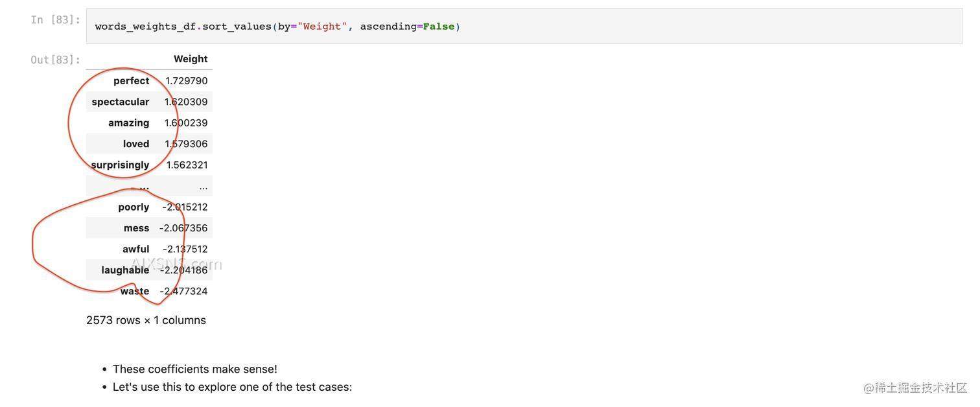
Task: Click the 'poorly' row label
Action: pyautogui.click(x=134, y=207)
